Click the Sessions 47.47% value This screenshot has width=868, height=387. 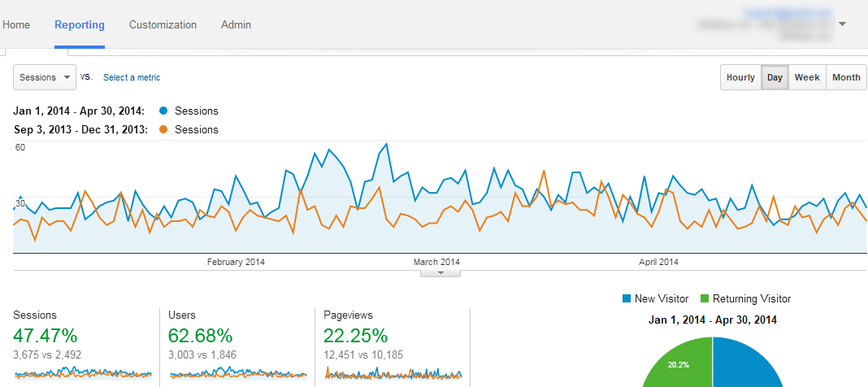pyautogui.click(x=46, y=336)
